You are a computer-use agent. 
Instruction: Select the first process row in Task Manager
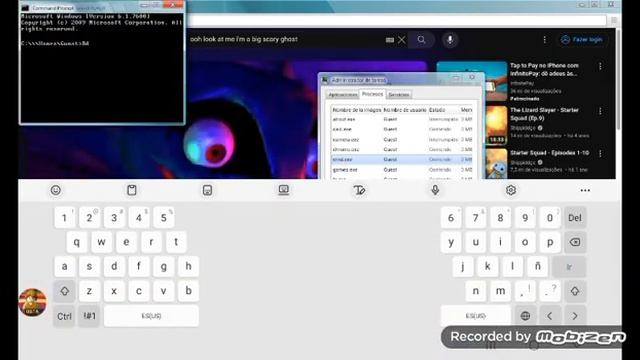402,119
